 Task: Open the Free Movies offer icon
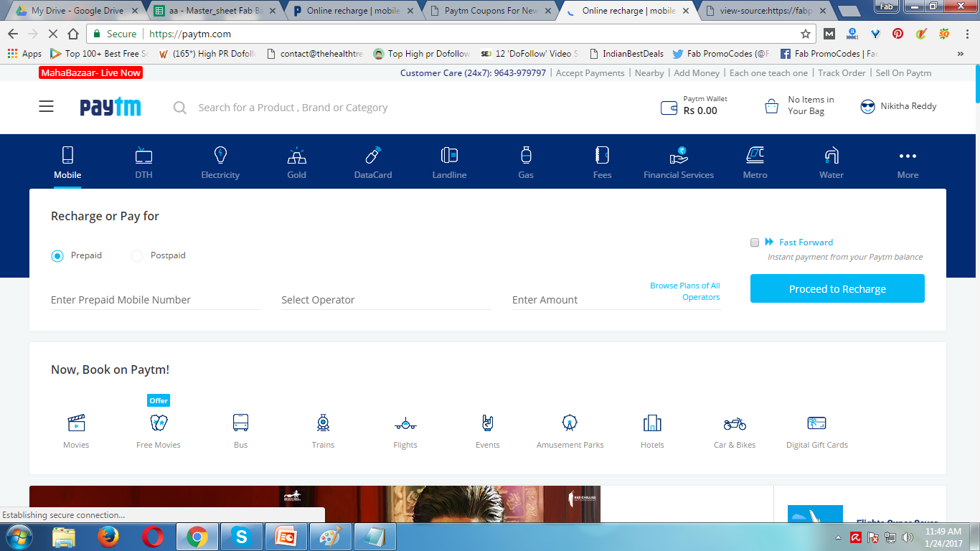(x=159, y=423)
